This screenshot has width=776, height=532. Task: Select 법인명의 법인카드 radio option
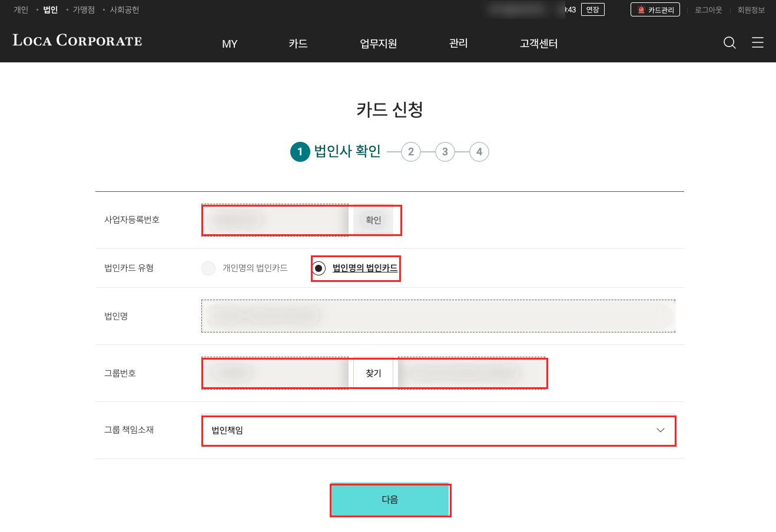pyautogui.click(x=319, y=268)
